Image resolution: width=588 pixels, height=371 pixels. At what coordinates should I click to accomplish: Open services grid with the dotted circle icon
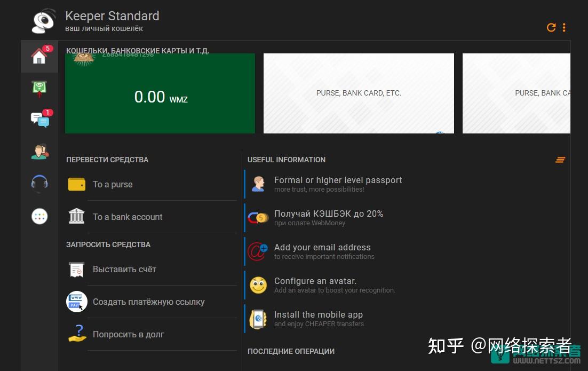pyautogui.click(x=39, y=216)
